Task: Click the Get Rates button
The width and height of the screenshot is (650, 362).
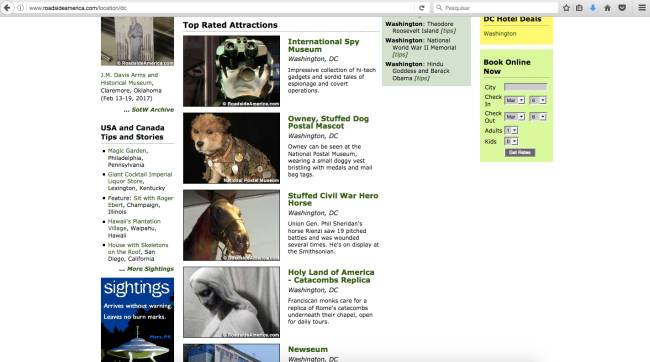Action: [520, 153]
